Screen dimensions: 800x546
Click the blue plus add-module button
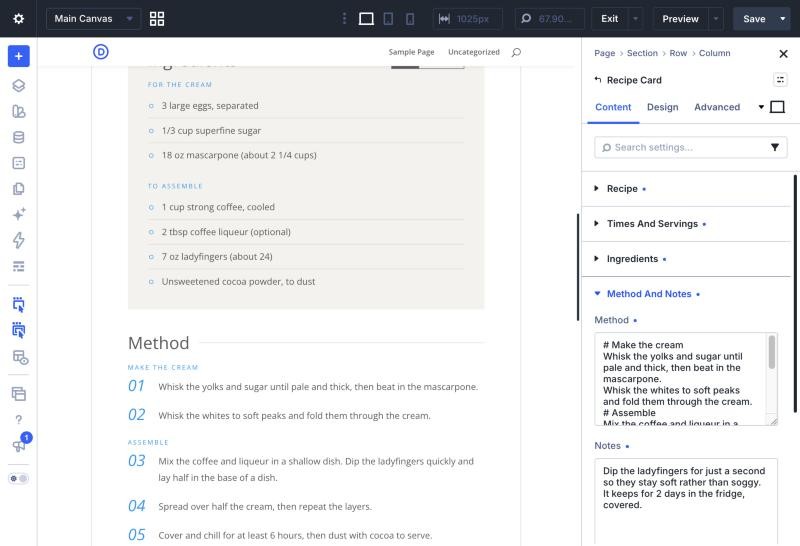tap(18, 56)
